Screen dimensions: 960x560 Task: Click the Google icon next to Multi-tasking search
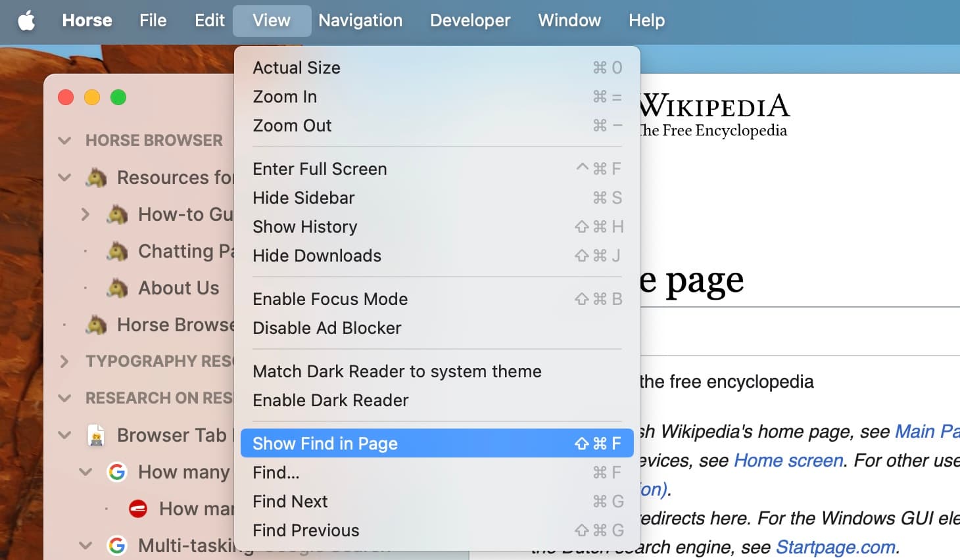click(116, 545)
